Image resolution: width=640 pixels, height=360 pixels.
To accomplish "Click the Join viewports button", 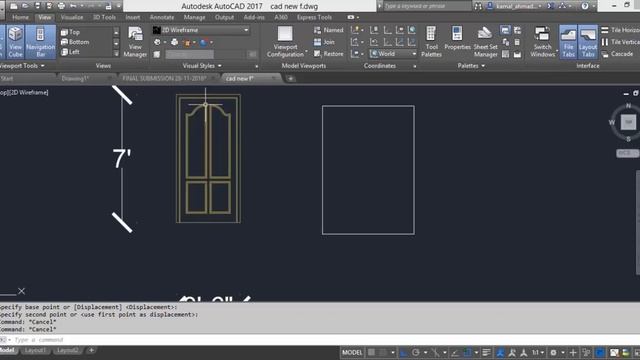I will click(x=324, y=42).
